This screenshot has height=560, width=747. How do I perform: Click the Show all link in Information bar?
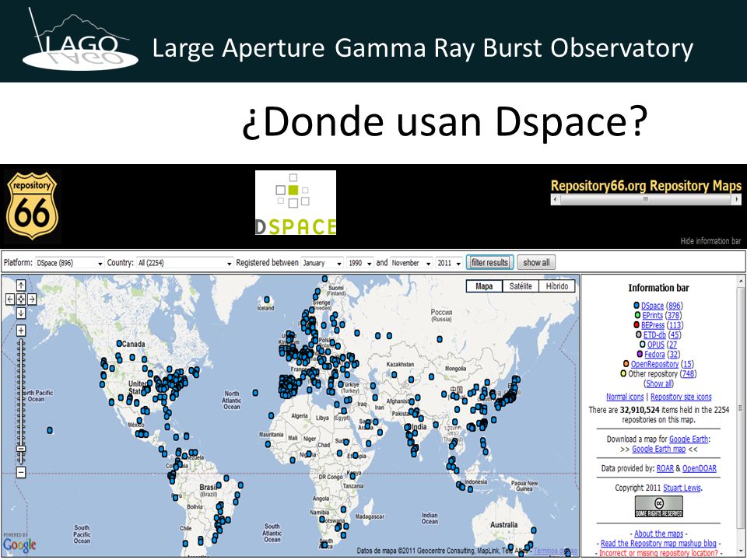click(x=658, y=383)
